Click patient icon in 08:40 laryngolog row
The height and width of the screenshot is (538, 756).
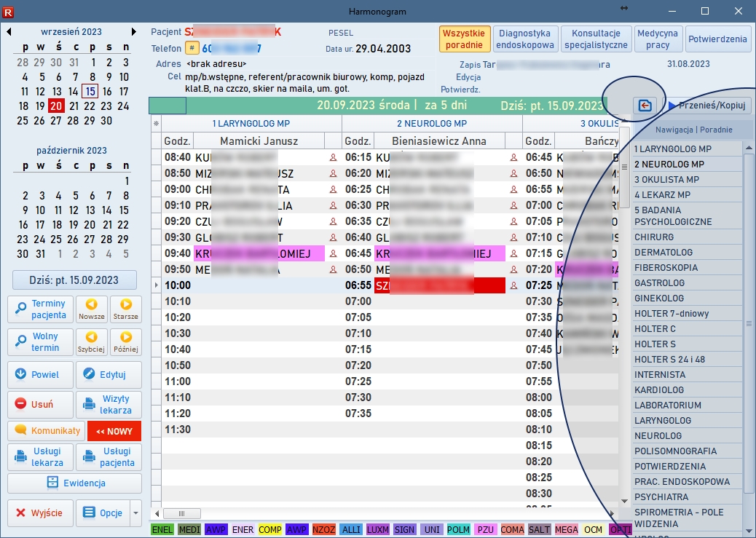coord(333,157)
